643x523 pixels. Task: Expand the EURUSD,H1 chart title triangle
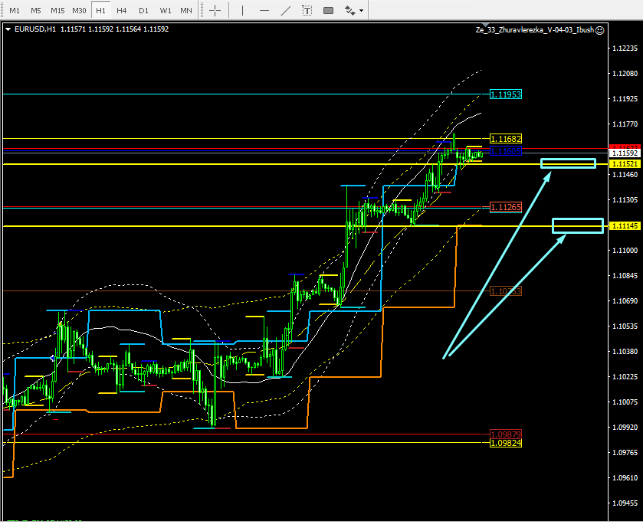9,30
